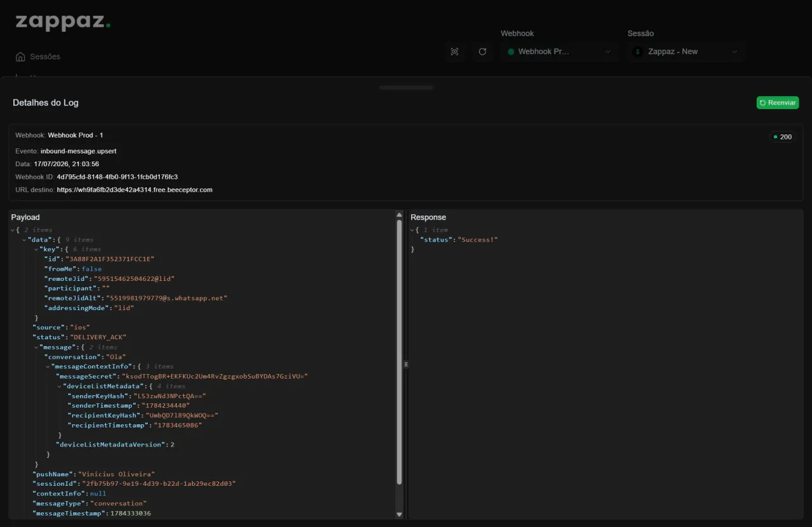This screenshot has height=527, width=812.
Task: Collapse the "messageContextInfo" node
Action: 47,367
